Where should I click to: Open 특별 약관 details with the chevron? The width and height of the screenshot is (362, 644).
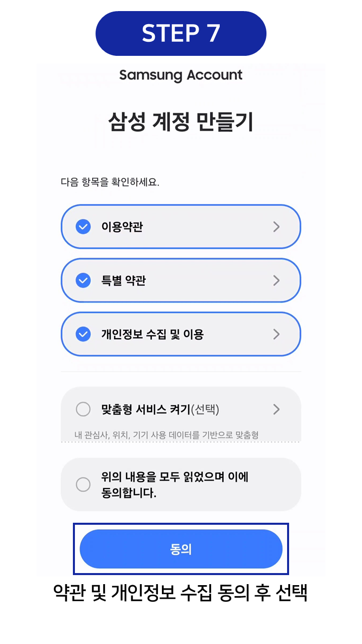coord(276,280)
